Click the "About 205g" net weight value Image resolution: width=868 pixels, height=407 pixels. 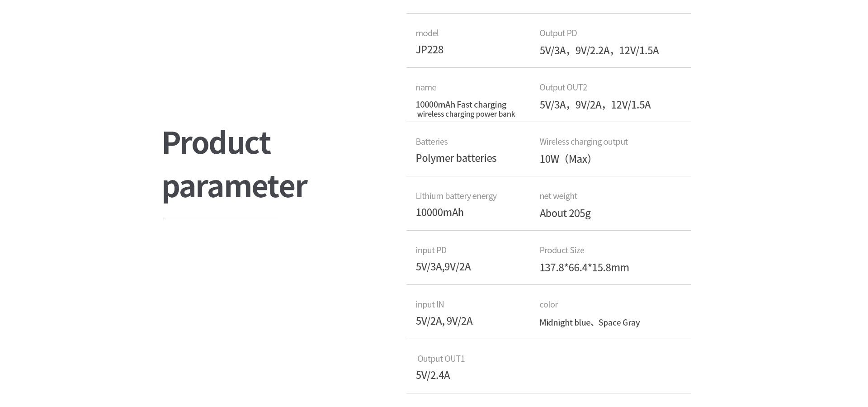pyautogui.click(x=565, y=213)
